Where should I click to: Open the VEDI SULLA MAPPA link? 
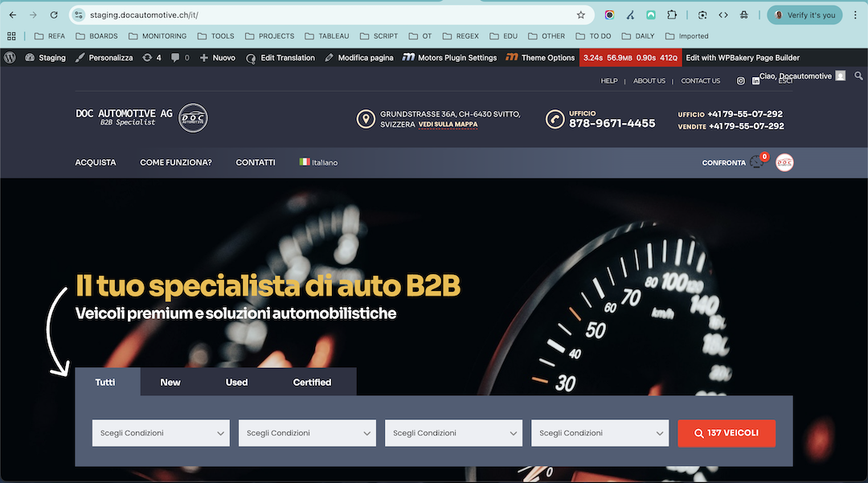[x=448, y=125]
